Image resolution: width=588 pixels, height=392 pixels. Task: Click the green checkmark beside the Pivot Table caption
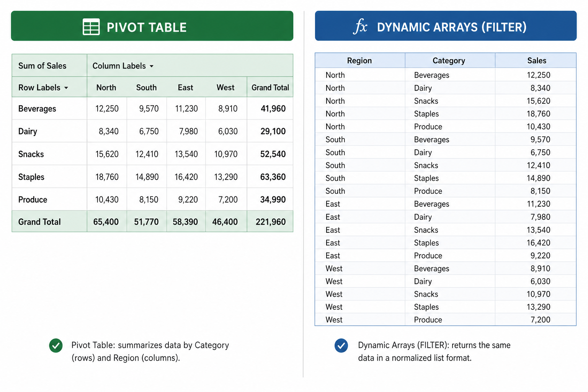56,345
